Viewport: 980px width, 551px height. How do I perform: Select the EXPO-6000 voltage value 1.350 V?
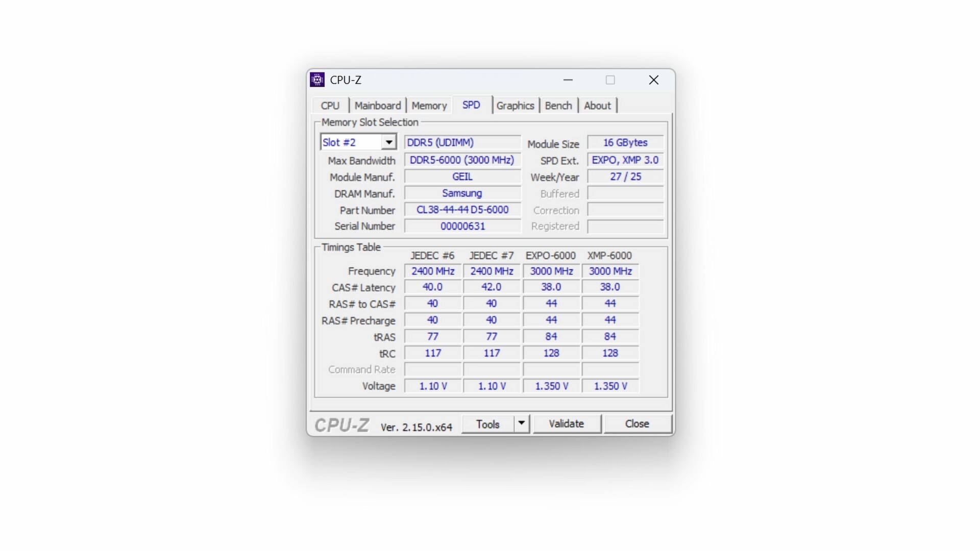pyautogui.click(x=551, y=386)
